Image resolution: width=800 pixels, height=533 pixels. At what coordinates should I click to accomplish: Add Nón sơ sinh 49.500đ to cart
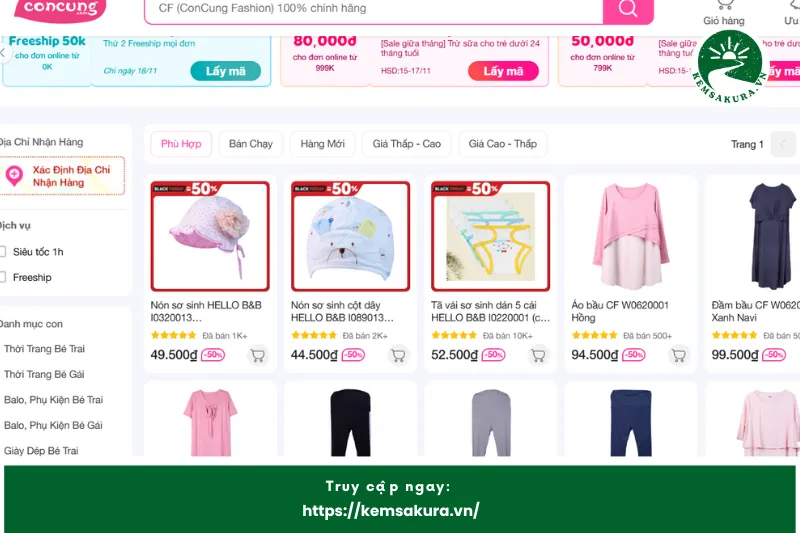point(258,355)
